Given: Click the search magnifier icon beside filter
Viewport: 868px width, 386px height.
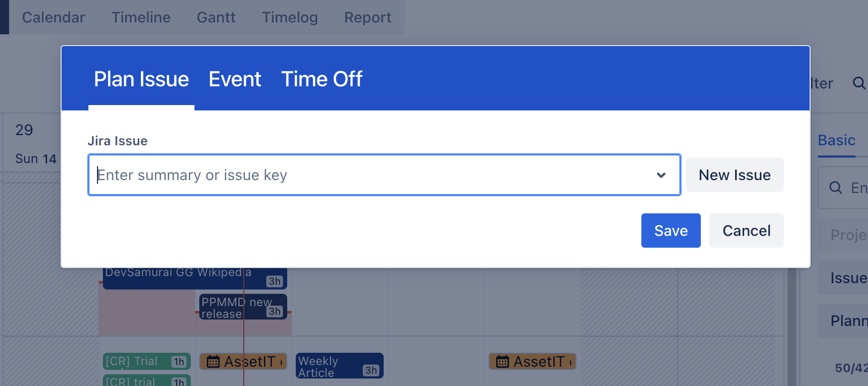Looking at the screenshot, I should pos(858,83).
